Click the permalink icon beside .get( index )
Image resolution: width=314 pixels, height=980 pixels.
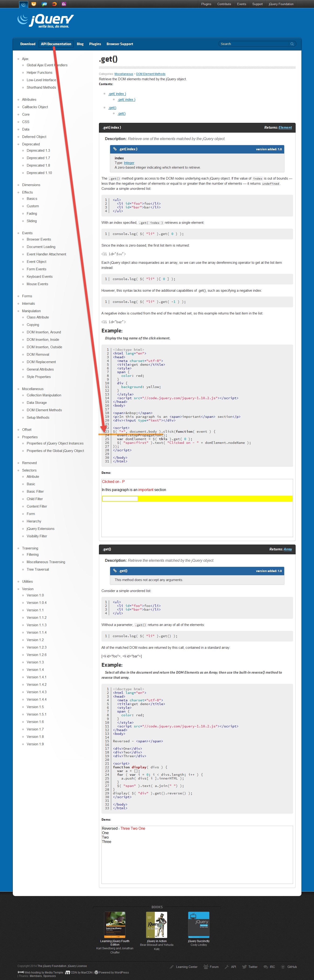point(115,149)
